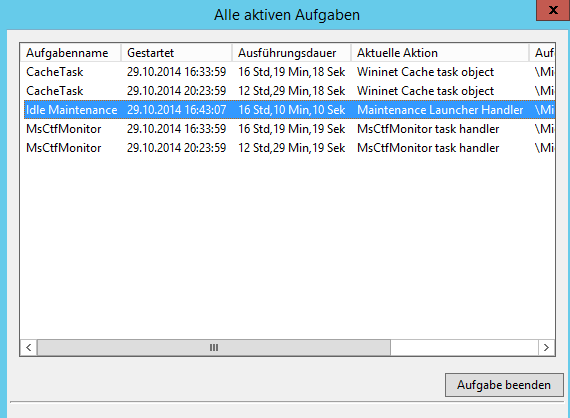570x418 pixels.
Task: Click the Aktuelle Aktion column header
Action: coord(440,53)
